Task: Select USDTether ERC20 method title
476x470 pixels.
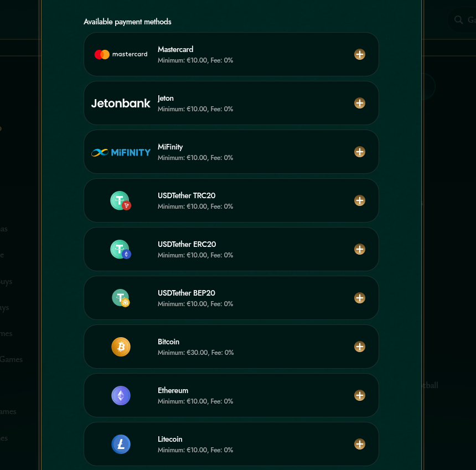Action: tap(187, 244)
